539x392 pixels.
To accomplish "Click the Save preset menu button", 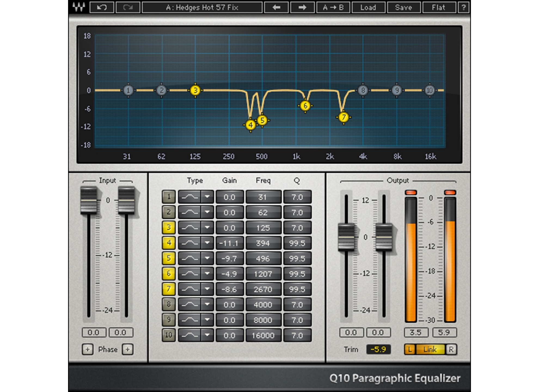I will coord(403,7).
